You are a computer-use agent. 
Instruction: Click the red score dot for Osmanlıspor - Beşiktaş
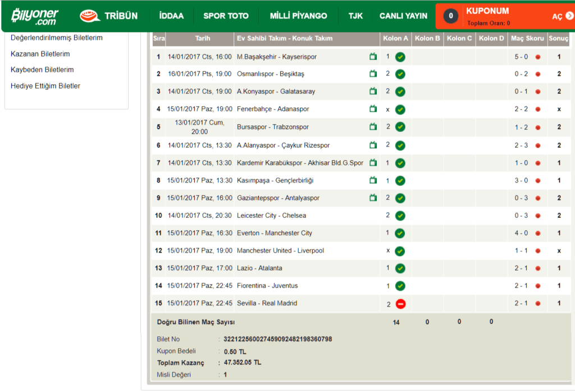coord(538,75)
